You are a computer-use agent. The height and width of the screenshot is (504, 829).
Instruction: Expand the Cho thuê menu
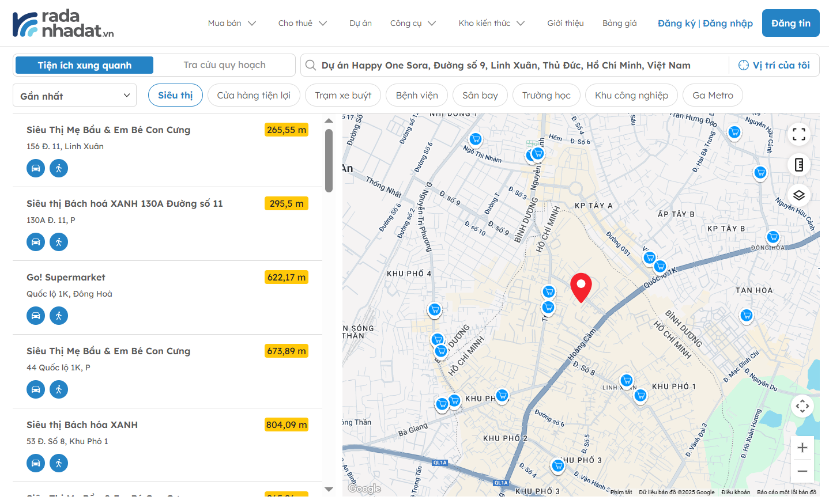click(303, 23)
